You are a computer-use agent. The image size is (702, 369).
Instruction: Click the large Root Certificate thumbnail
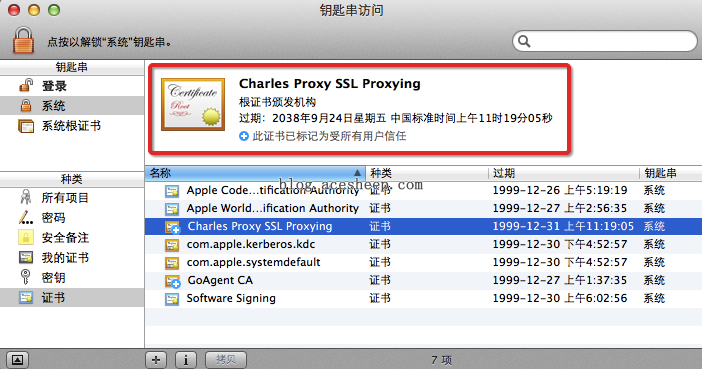(x=193, y=104)
